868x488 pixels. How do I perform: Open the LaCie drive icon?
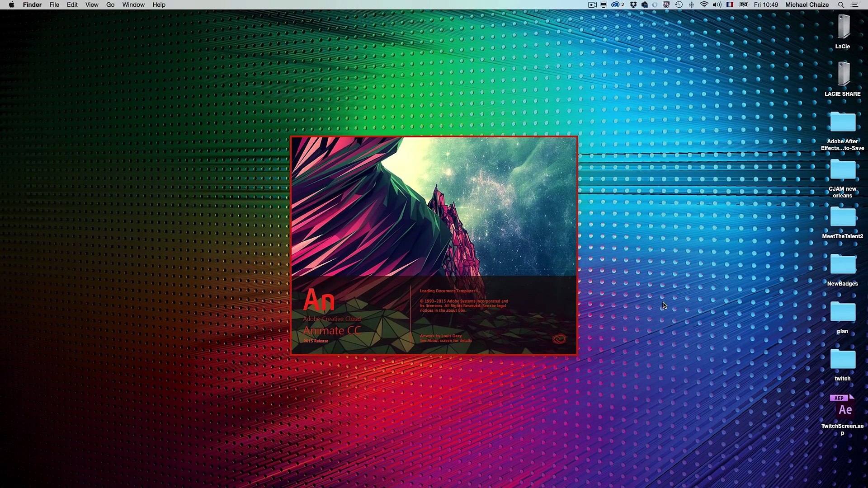click(x=843, y=27)
